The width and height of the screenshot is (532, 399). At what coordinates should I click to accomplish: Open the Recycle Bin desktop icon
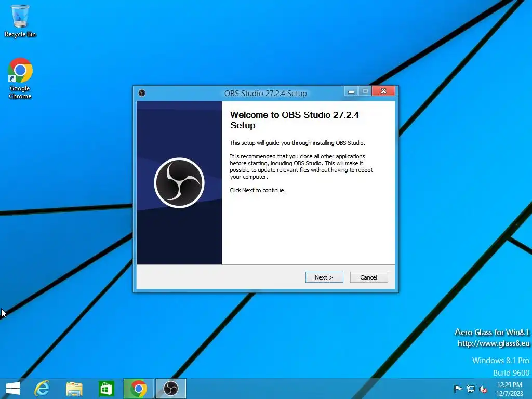20,21
